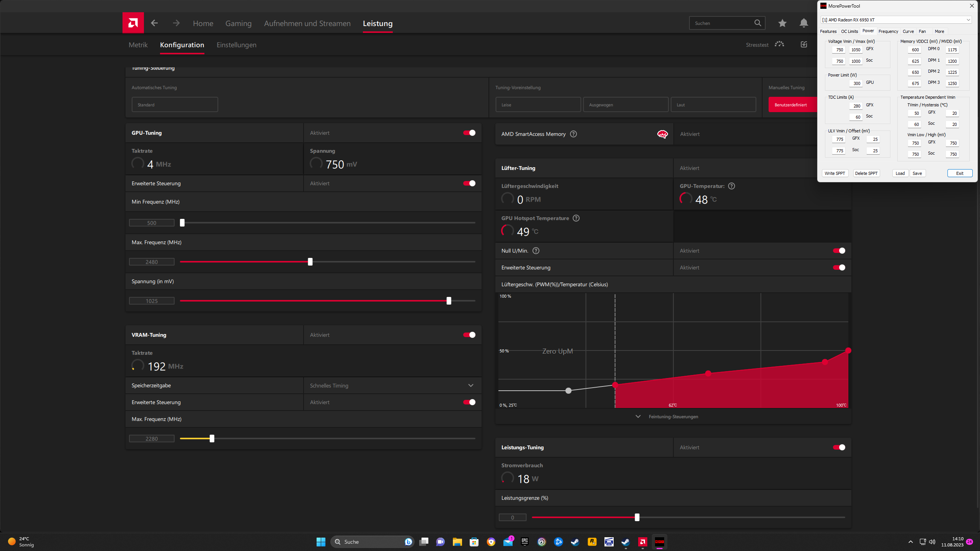980x551 pixels.
Task: Click the Stresstest gauge icon
Action: [779, 44]
